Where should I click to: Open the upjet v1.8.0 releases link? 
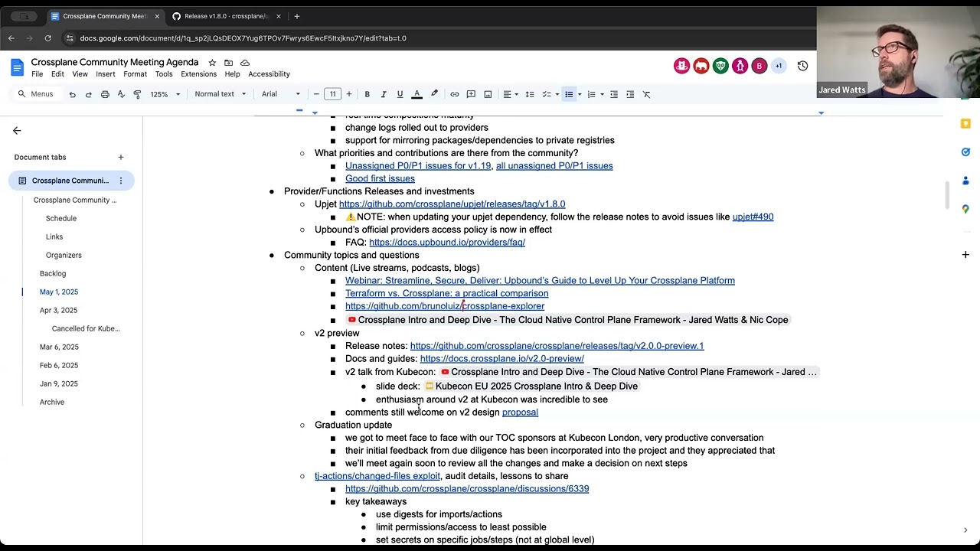452,204
